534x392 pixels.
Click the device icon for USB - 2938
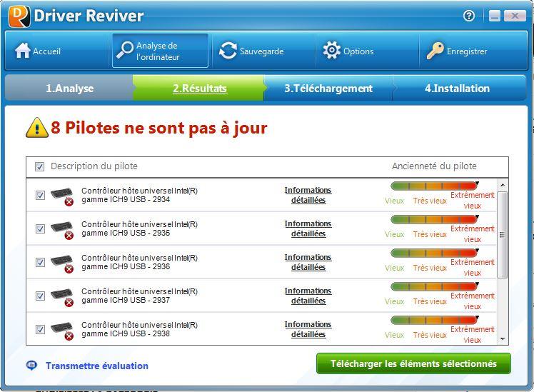click(62, 331)
